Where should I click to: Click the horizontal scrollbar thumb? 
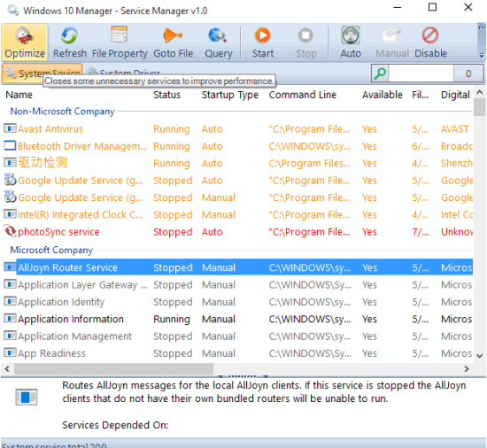[113, 369]
